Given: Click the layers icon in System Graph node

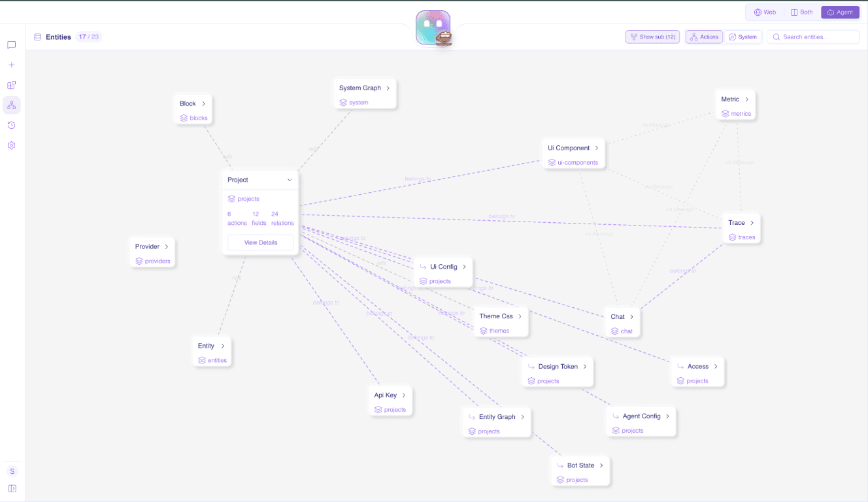Looking at the screenshot, I should 343,103.
